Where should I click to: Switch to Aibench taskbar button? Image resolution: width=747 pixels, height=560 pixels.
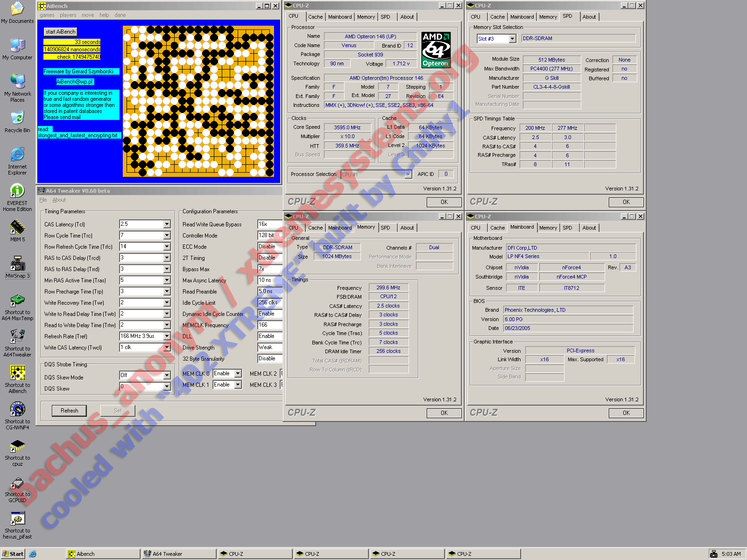tap(103, 554)
